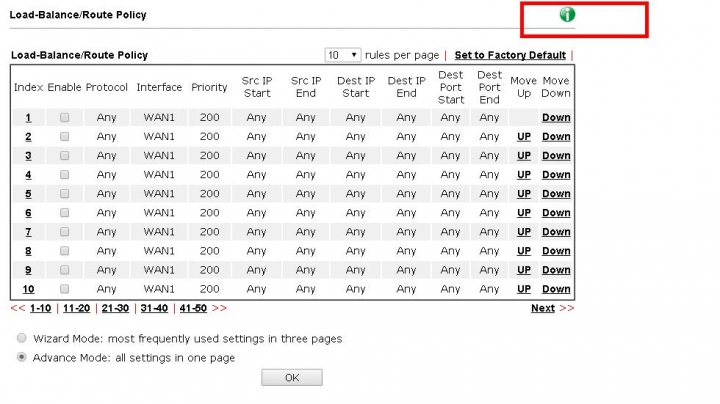720x404 pixels.
Task: Move rule 4 UP
Action: (x=524, y=175)
